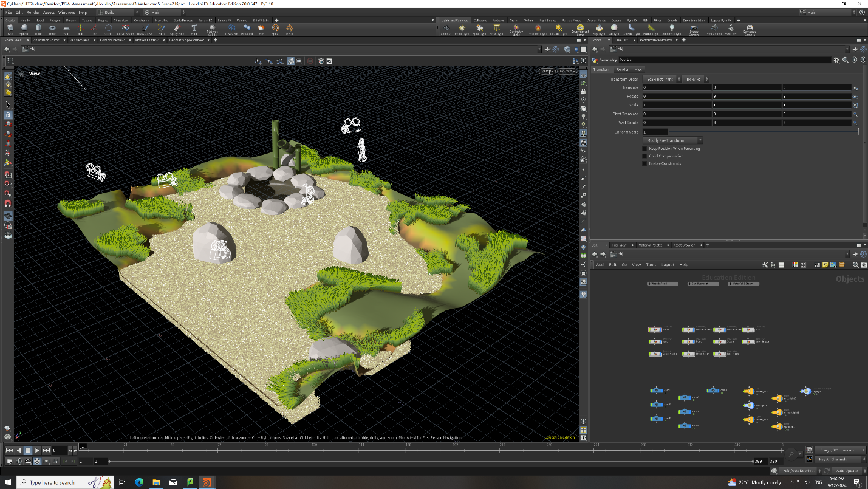Tick the Enable Constraints checkbox

point(645,163)
